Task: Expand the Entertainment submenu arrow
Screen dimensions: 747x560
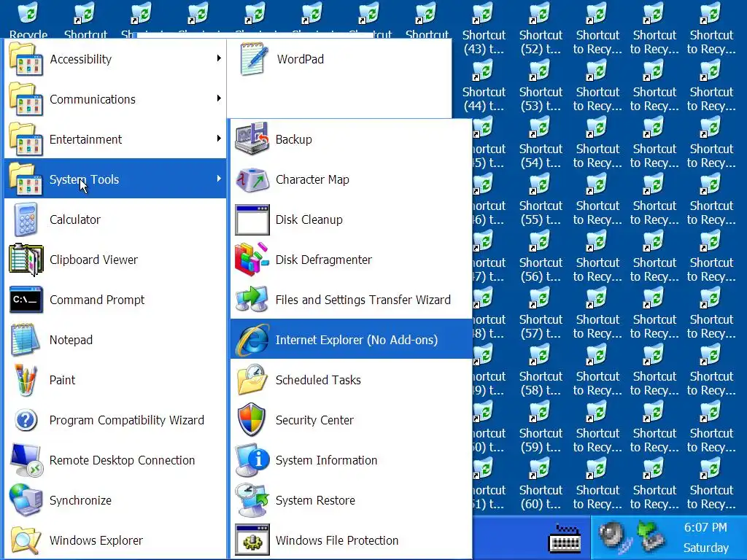Action: (219, 138)
